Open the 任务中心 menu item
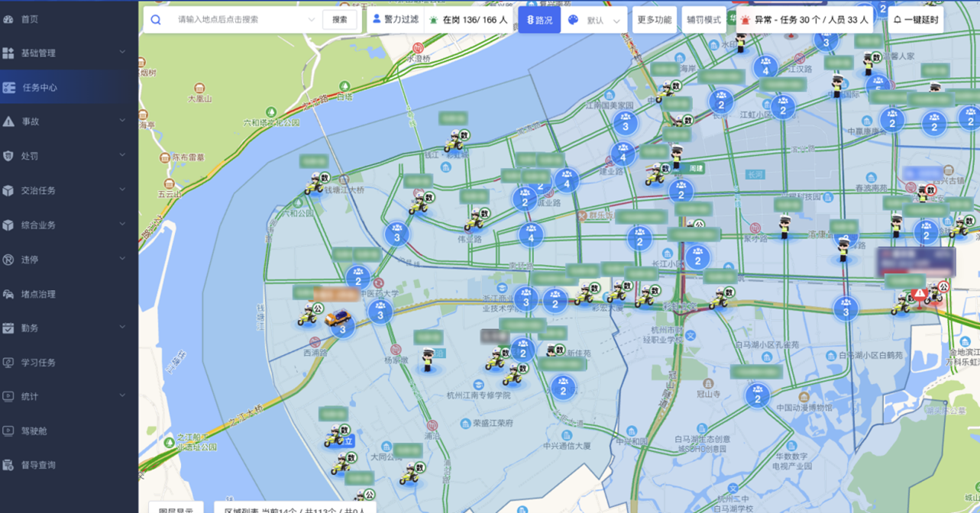Image resolution: width=980 pixels, height=513 pixels. point(40,88)
